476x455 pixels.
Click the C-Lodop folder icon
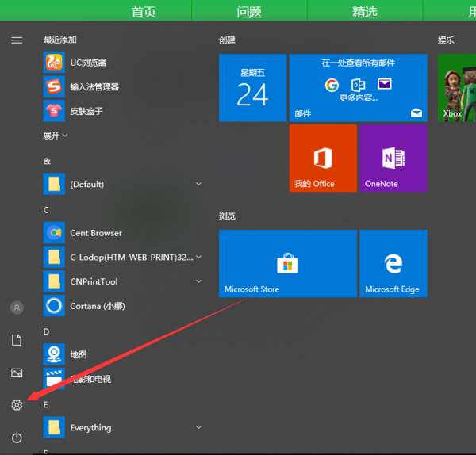point(54,258)
